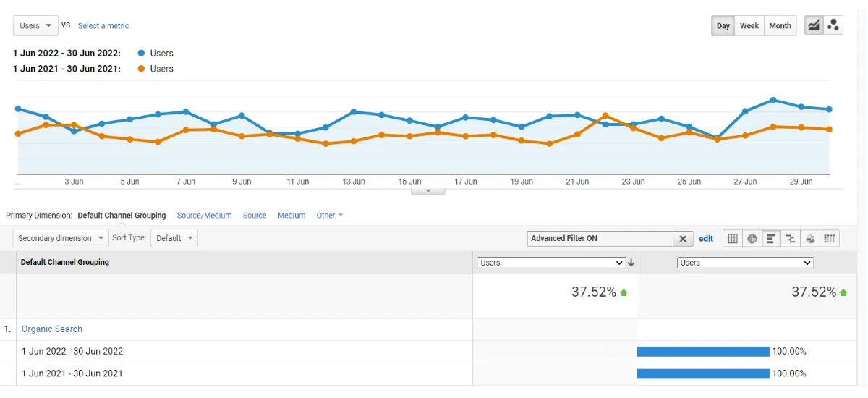Click the 'Select a metric' link
This screenshot has height=398, width=868.
[103, 26]
